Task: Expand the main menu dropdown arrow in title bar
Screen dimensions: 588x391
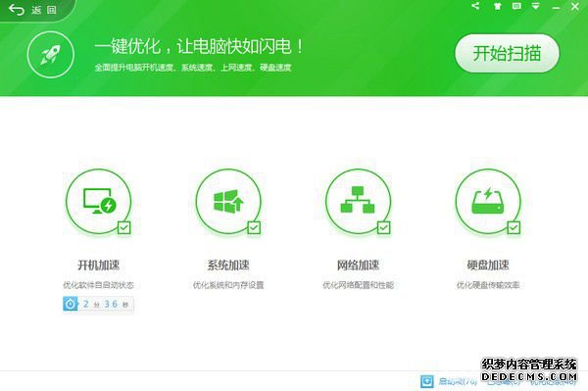Action: click(x=536, y=6)
